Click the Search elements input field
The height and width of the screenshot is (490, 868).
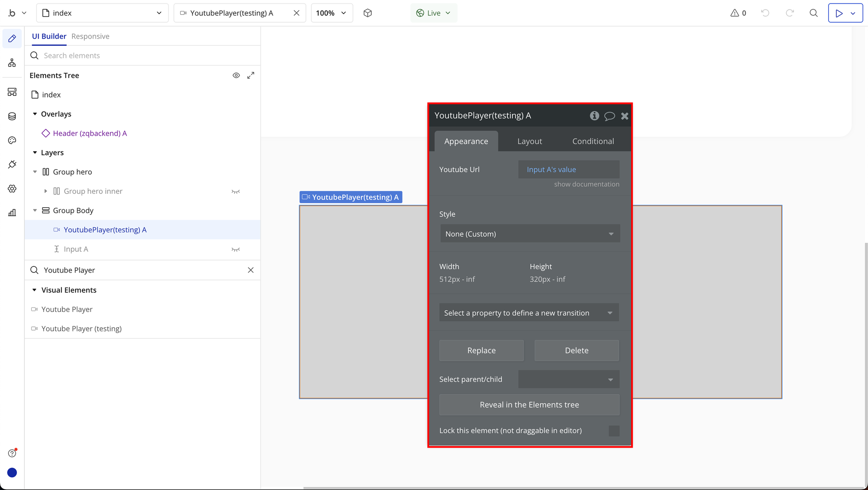(144, 56)
